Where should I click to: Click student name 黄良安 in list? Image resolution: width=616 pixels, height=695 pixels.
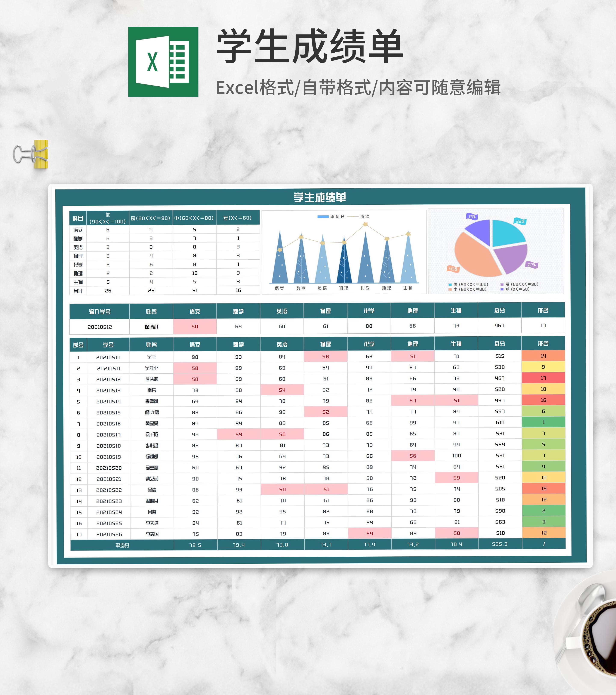[152, 423]
